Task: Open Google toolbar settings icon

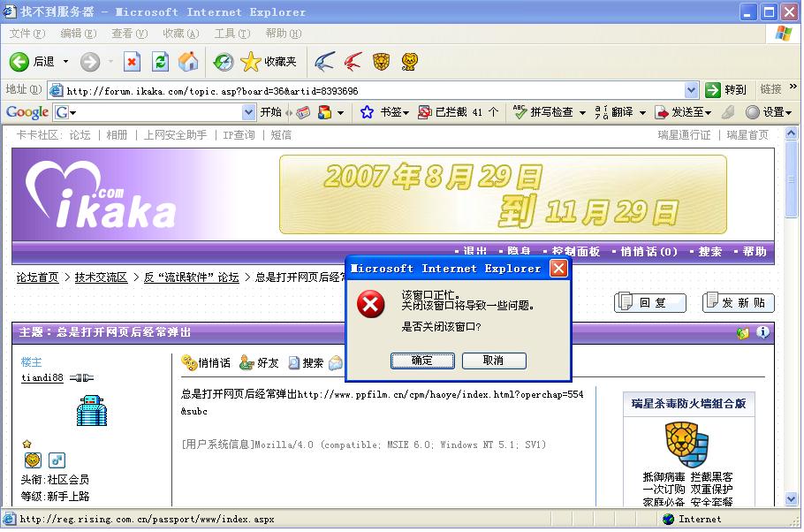Action: pos(752,112)
